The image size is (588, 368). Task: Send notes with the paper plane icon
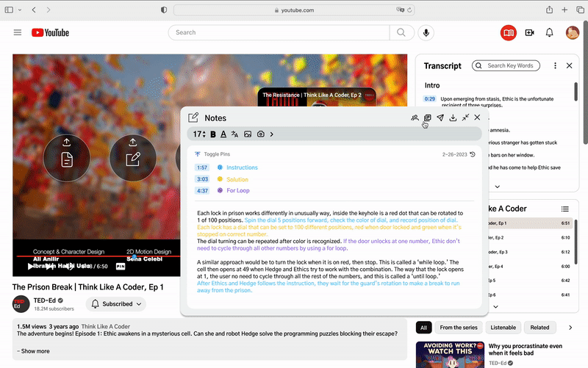pos(440,118)
